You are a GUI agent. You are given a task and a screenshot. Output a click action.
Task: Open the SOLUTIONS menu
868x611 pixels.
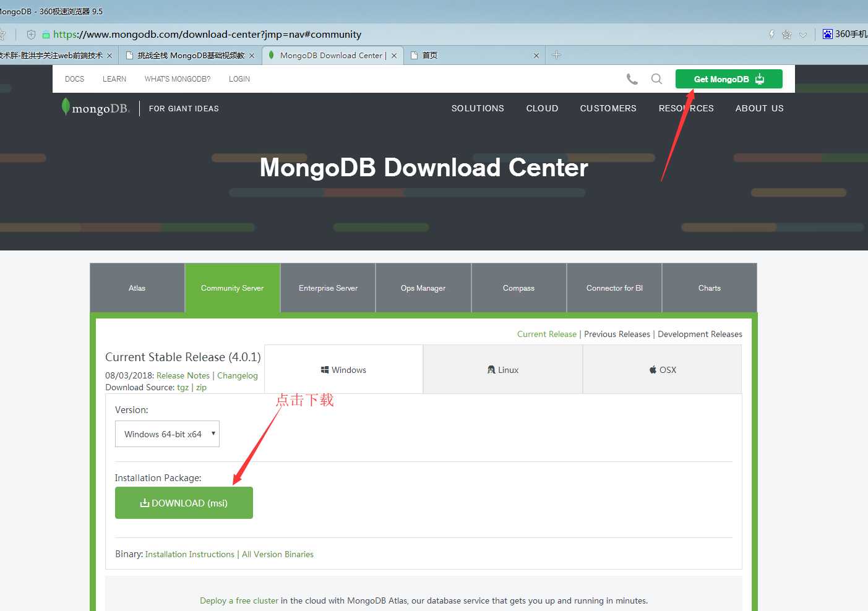pyautogui.click(x=478, y=108)
